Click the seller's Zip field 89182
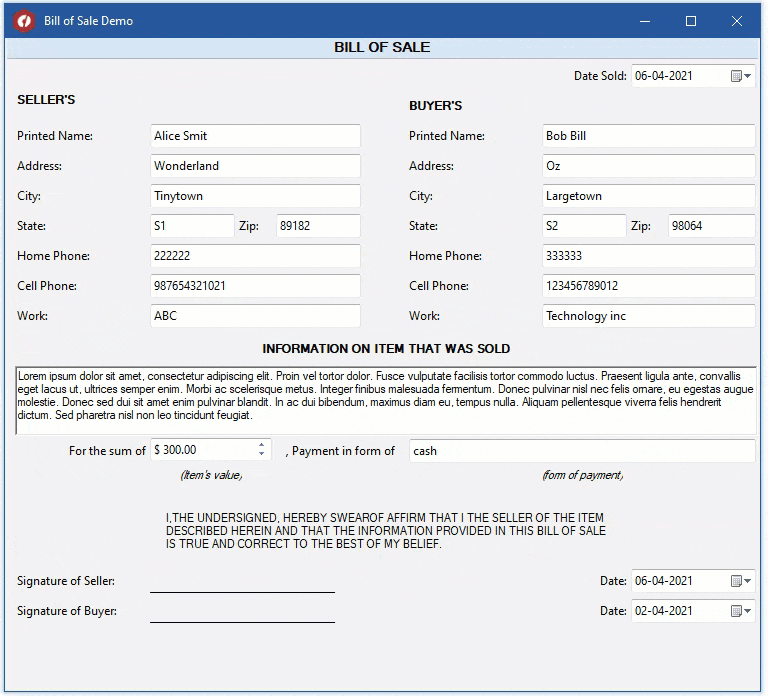 [x=317, y=226]
